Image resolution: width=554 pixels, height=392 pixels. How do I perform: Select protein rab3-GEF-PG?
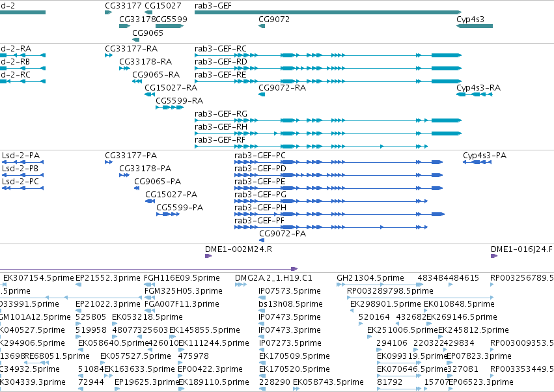[x=331, y=201]
